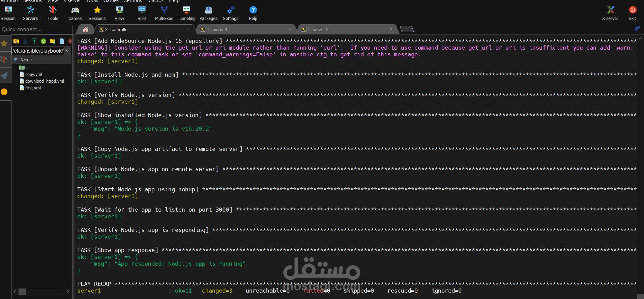The width and height of the screenshot is (644, 299).
Task: Click the 'PLAY RECAP' text in terminal
Action: click(x=94, y=284)
